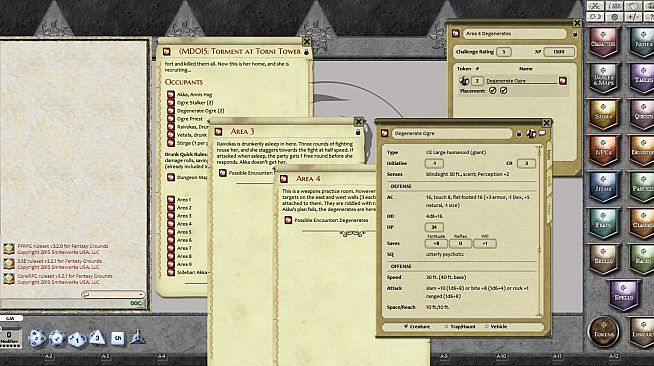Open the Tables sidebar banner
Screen dimensions: 654x366
(642, 78)
